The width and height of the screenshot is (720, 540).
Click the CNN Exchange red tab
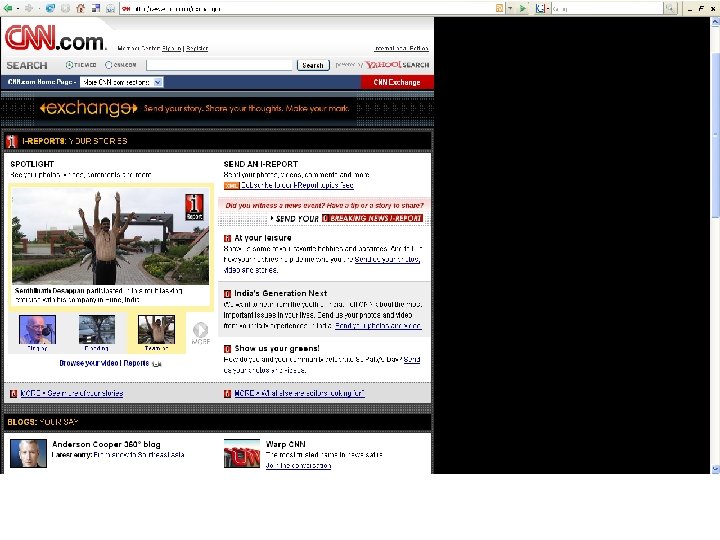pos(397,82)
